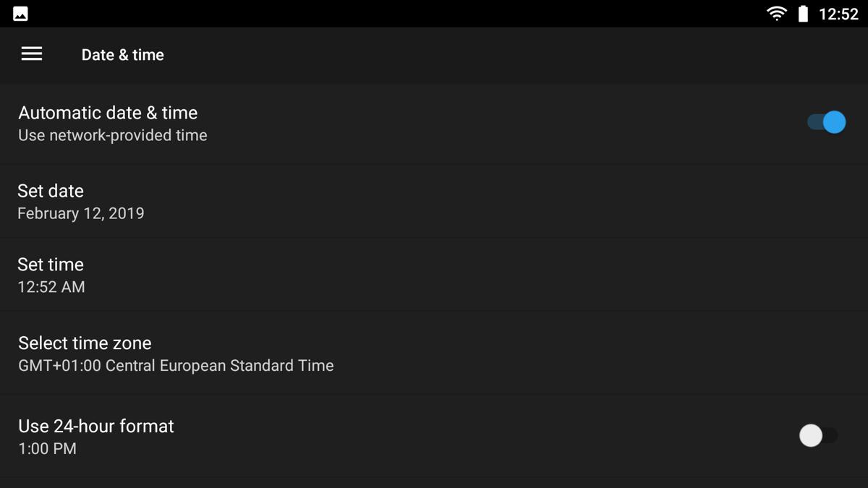This screenshot has height=488, width=868.
Task: Tap the Use network-provided time subtitle
Action: 113,135
